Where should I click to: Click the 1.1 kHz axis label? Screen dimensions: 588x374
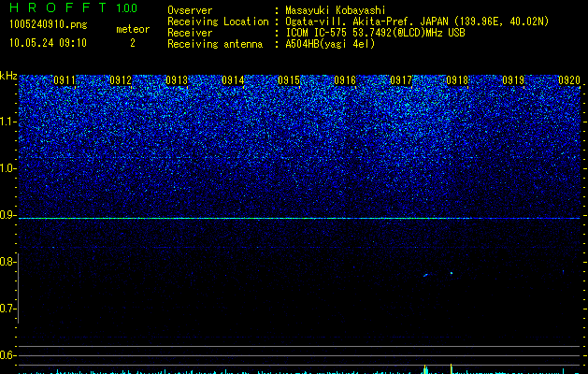[x=7, y=122]
